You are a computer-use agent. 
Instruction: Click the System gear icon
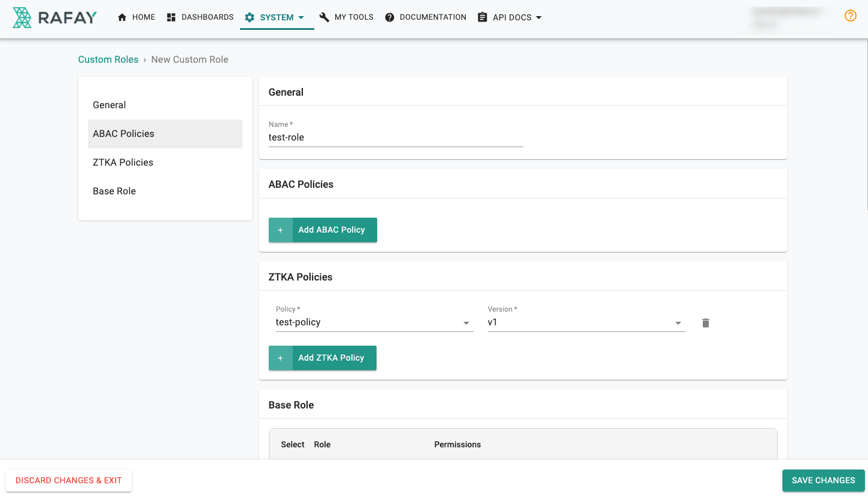[250, 17]
